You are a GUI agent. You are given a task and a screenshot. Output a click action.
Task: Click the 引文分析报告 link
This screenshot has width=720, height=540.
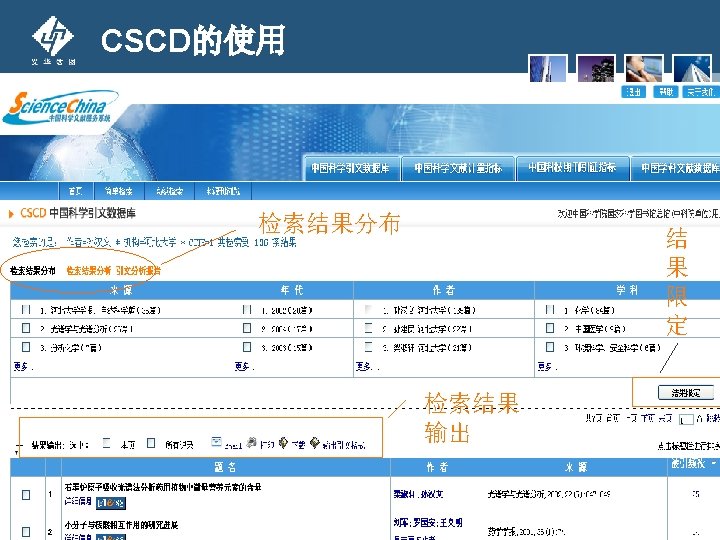(x=139, y=270)
